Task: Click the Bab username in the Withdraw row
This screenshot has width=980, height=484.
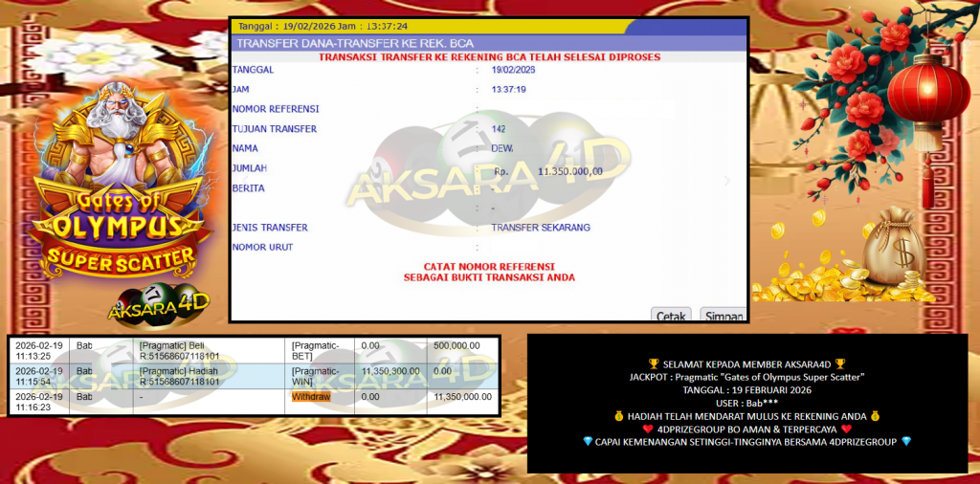Action: tap(84, 397)
